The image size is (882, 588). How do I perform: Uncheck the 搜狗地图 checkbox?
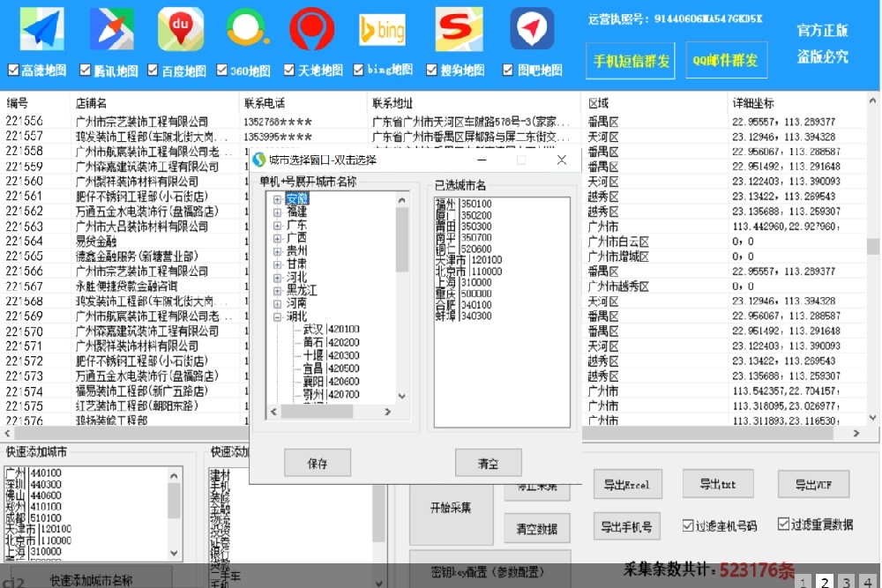tap(431, 70)
